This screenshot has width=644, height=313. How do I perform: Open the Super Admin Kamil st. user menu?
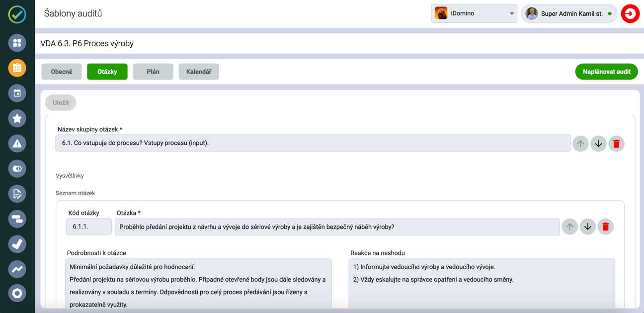click(x=569, y=14)
